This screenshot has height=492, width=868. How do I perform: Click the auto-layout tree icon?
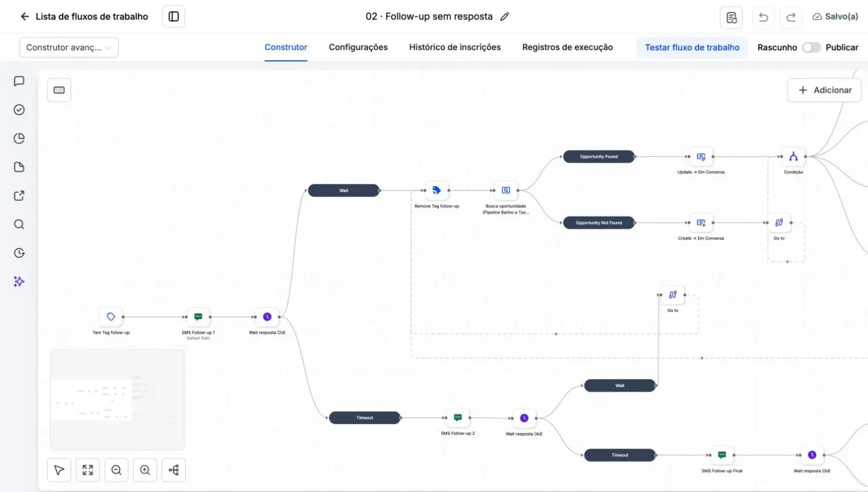[174, 470]
